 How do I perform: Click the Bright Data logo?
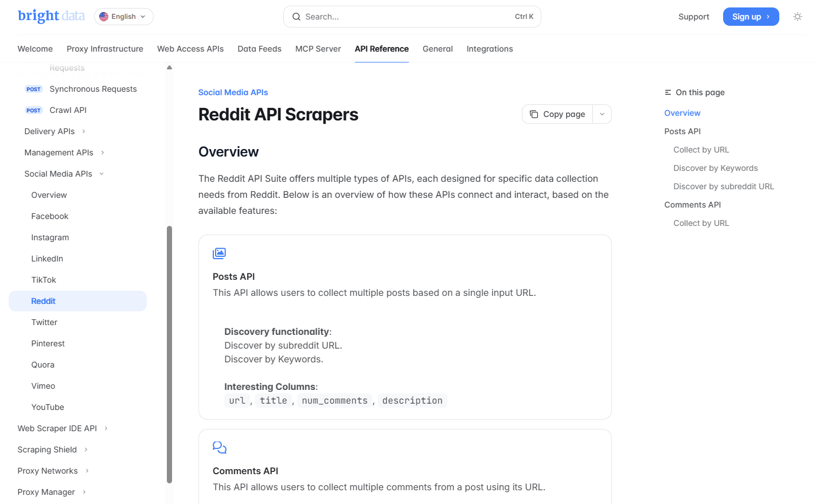click(51, 15)
